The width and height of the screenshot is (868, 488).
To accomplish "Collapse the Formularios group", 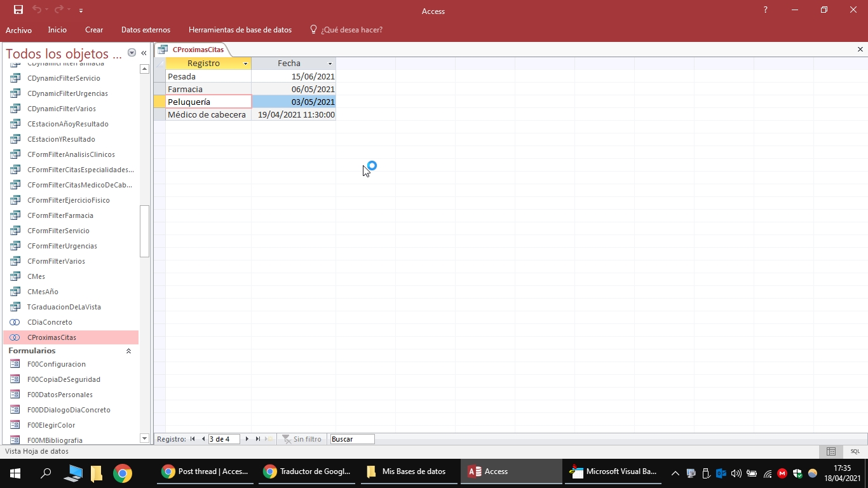I will [x=128, y=351].
